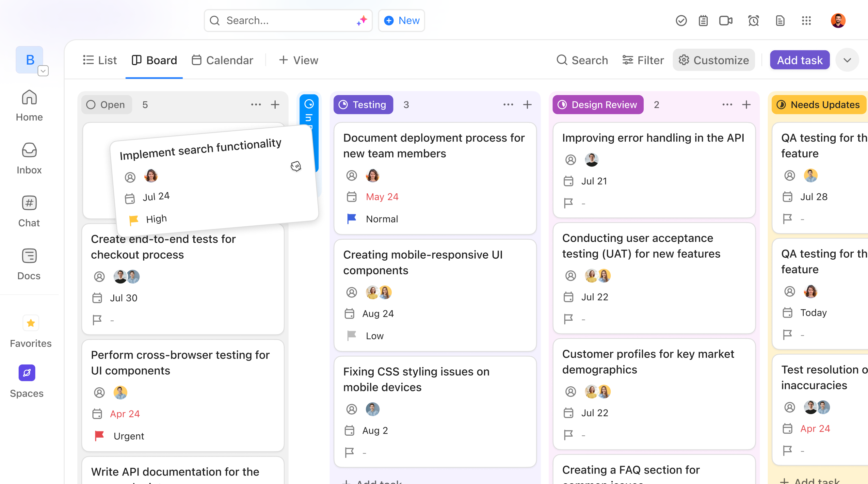Switch to the List view tab
Viewport: 868px width, 484px height.
point(100,60)
